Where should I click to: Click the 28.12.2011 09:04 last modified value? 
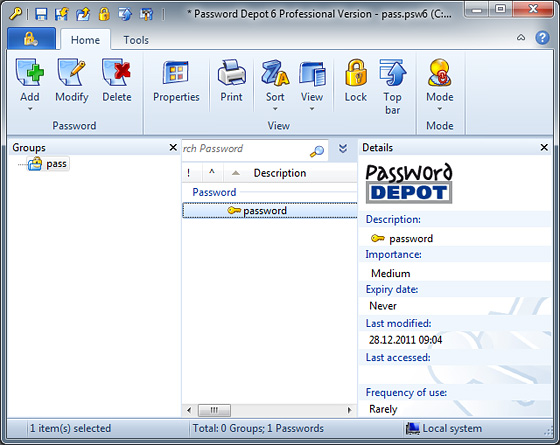(x=405, y=340)
